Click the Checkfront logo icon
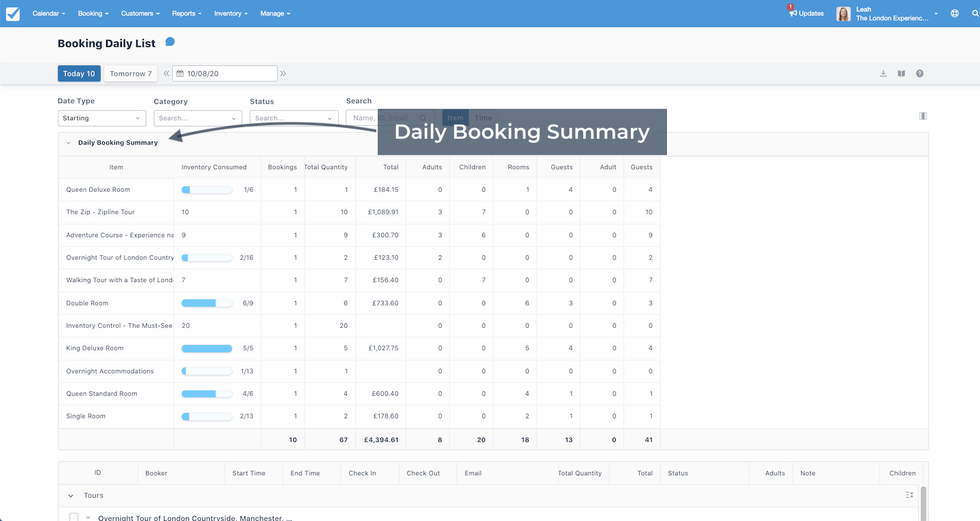The width and height of the screenshot is (980, 521). click(x=13, y=14)
